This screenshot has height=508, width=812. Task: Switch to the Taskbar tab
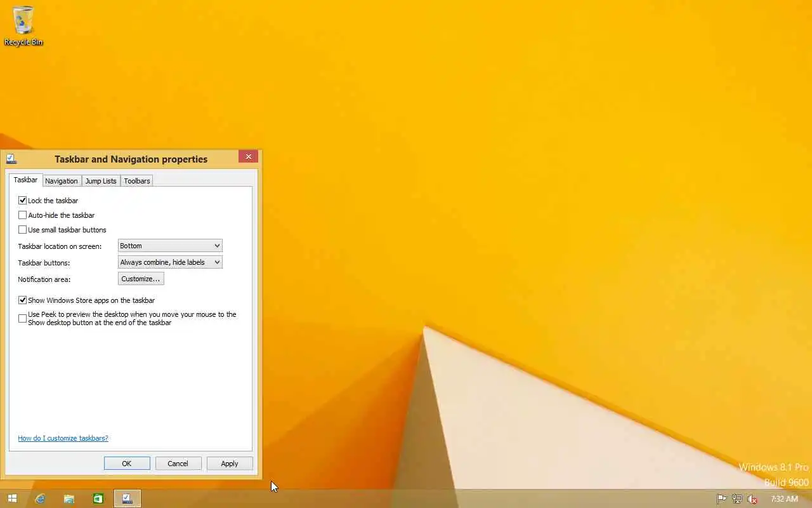(x=25, y=180)
